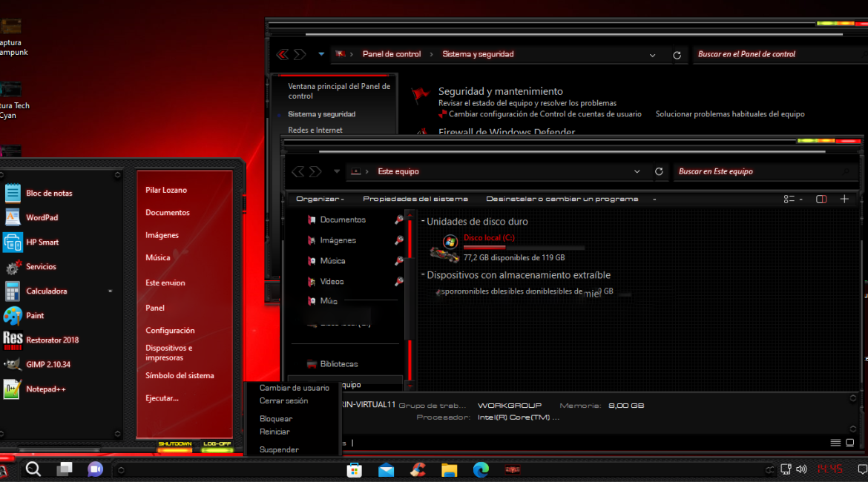Click the volume speaker icon in tray
The image size is (868, 482).
click(x=801, y=469)
